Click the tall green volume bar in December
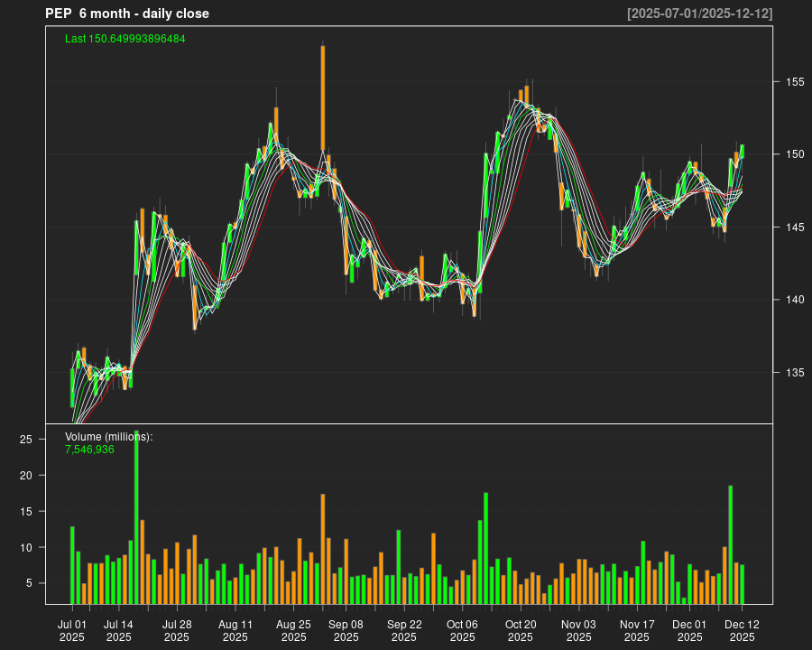 (730, 544)
